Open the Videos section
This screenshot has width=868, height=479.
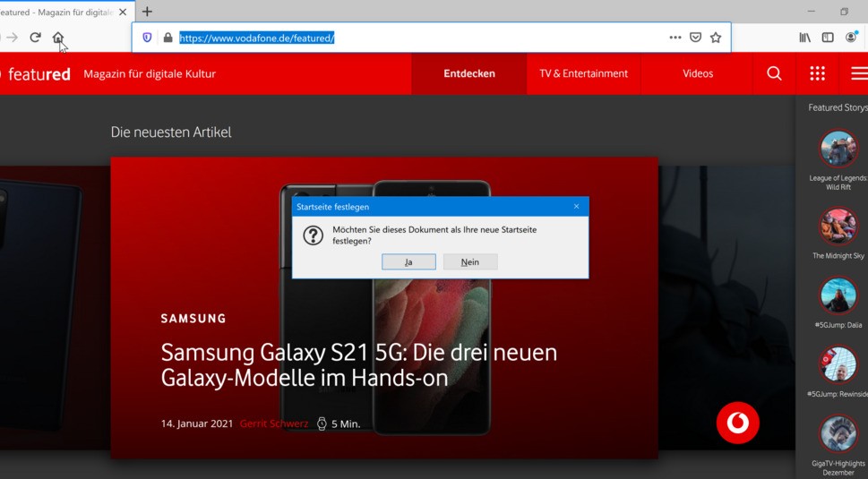pos(698,73)
